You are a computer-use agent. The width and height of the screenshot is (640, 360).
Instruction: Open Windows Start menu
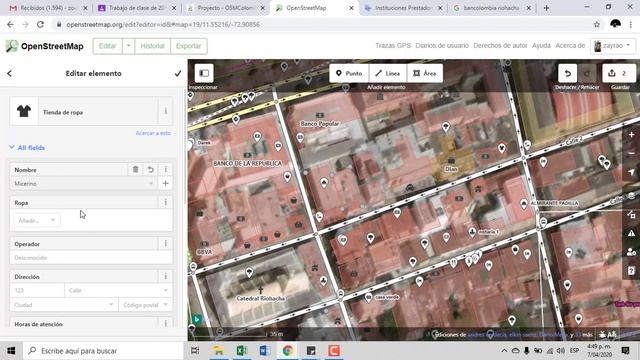[11, 351]
